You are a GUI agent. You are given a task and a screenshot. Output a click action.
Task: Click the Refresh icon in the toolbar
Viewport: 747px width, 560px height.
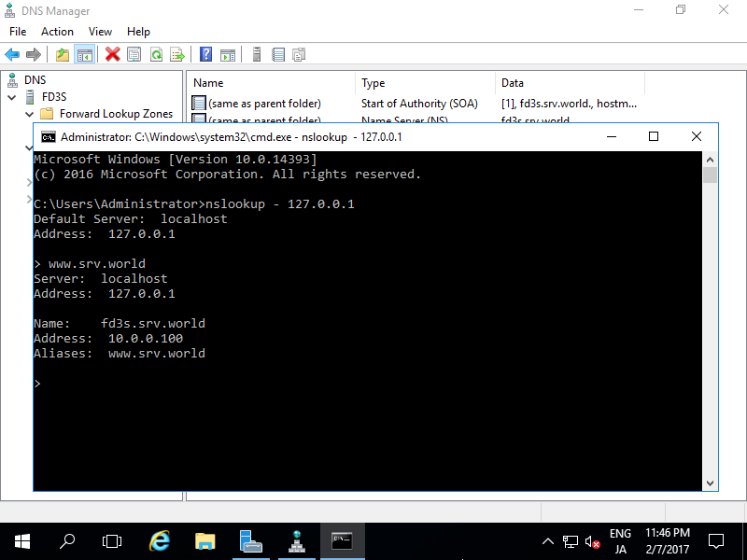pyautogui.click(x=157, y=54)
